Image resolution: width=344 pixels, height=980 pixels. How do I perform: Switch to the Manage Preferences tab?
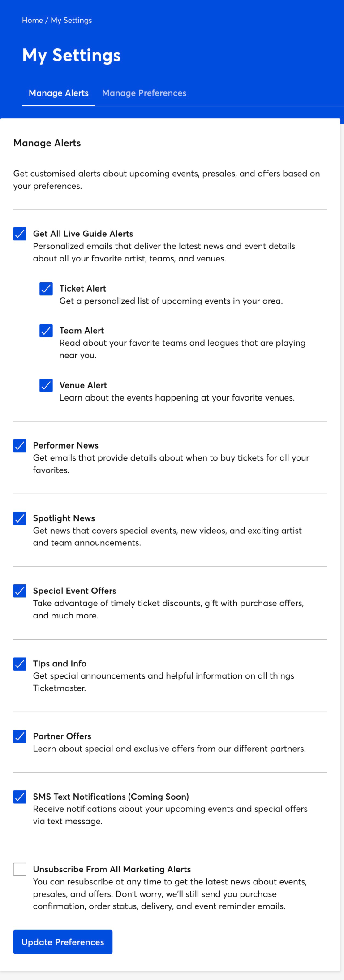(144, 93)
